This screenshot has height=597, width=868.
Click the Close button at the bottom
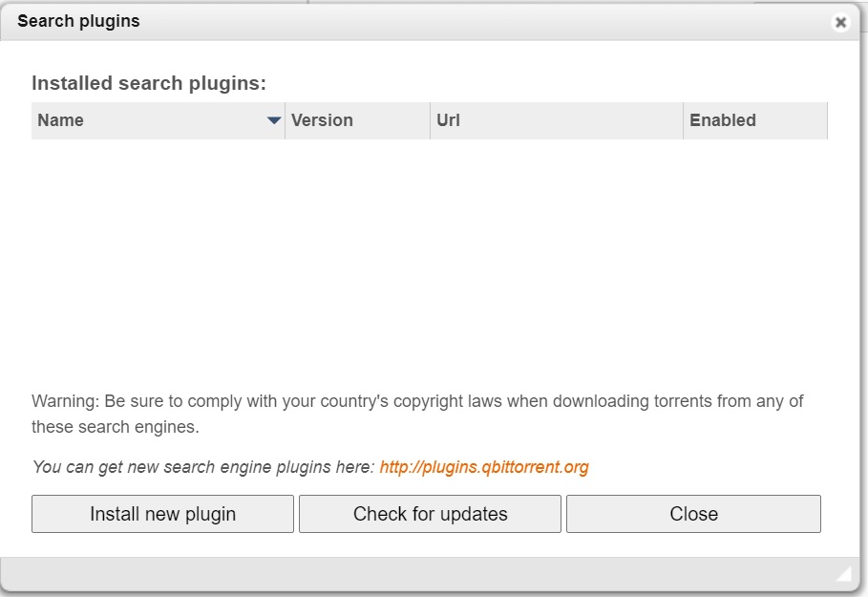pos(693,514)
